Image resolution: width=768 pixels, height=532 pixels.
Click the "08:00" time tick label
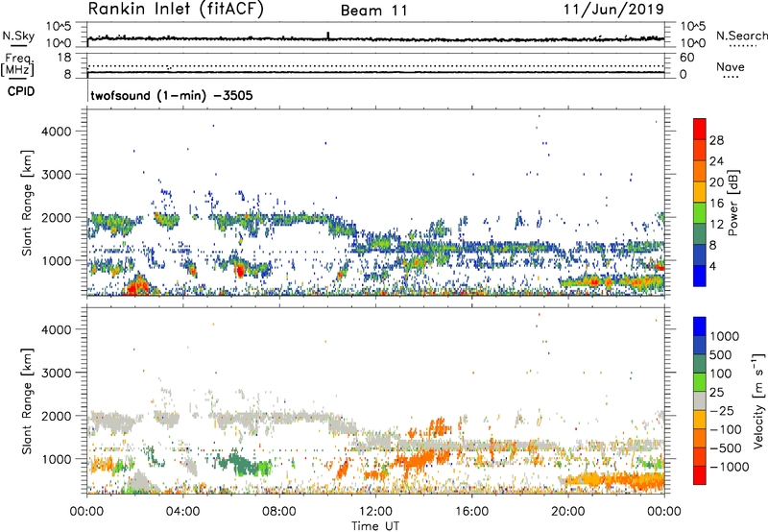[x=279, y=512]
